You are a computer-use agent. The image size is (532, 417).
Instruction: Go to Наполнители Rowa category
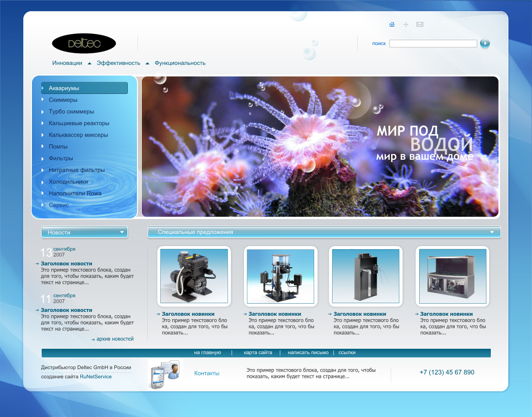[75, 193]
